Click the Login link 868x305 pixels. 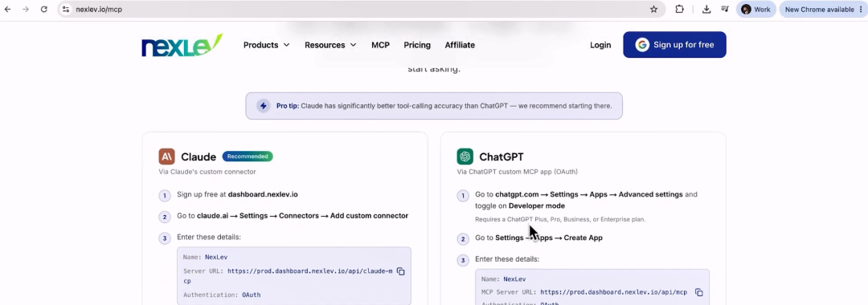tap(600, 45)
